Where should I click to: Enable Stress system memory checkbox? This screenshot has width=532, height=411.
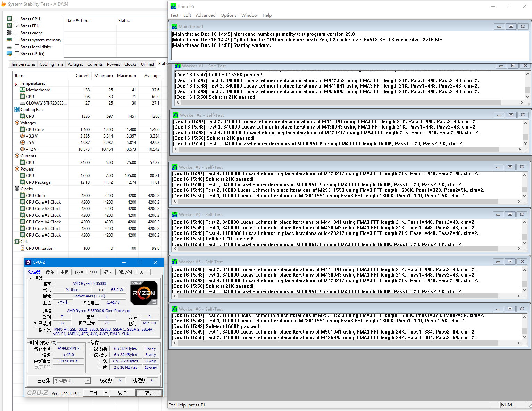coord(17,40)
